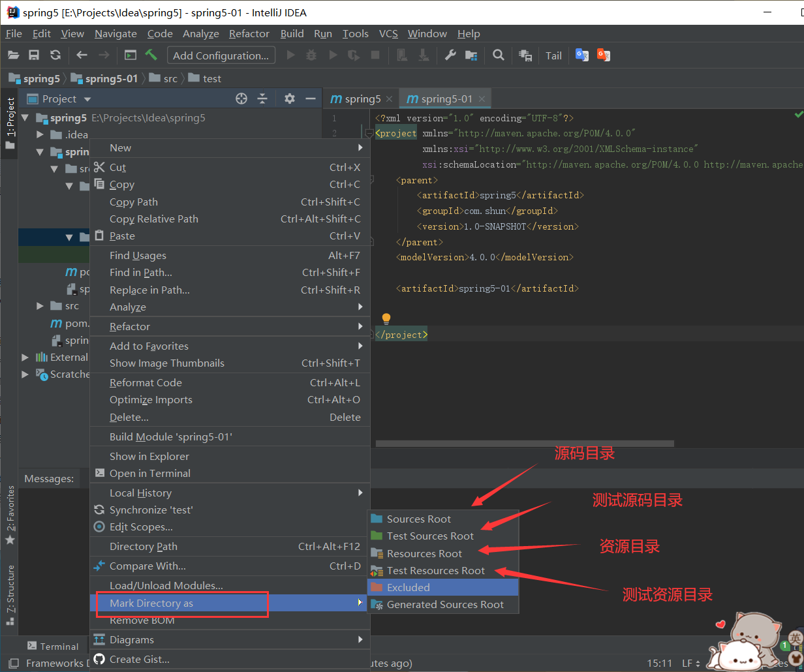Click the Tail toolbar button
The height and width of the screenshot is (672, 804).
click(553, 55)
